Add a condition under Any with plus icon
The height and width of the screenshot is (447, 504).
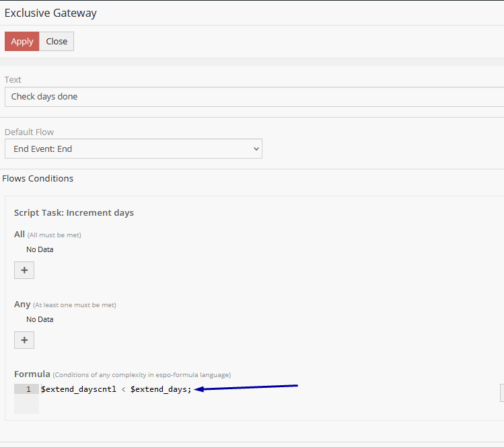24,340
